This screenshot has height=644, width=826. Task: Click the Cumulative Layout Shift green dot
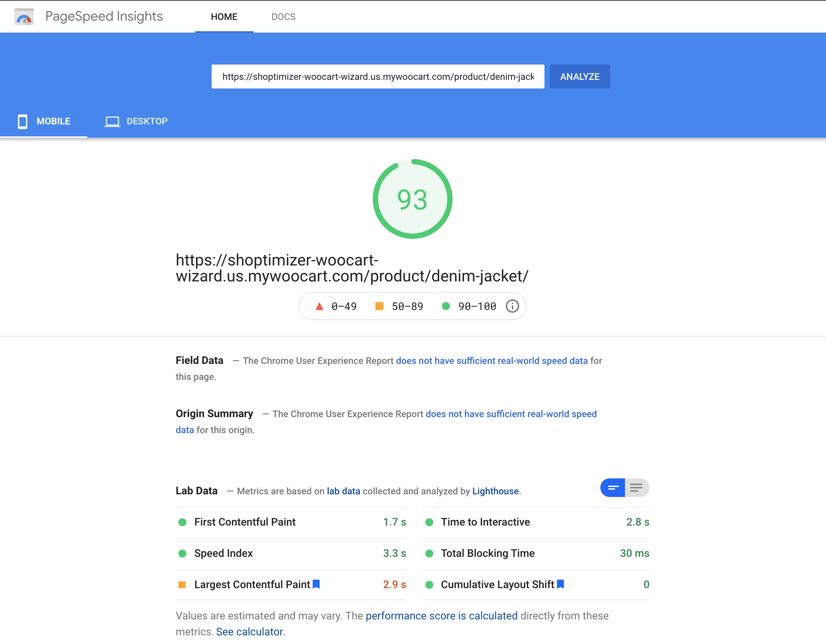pos(429,585)
